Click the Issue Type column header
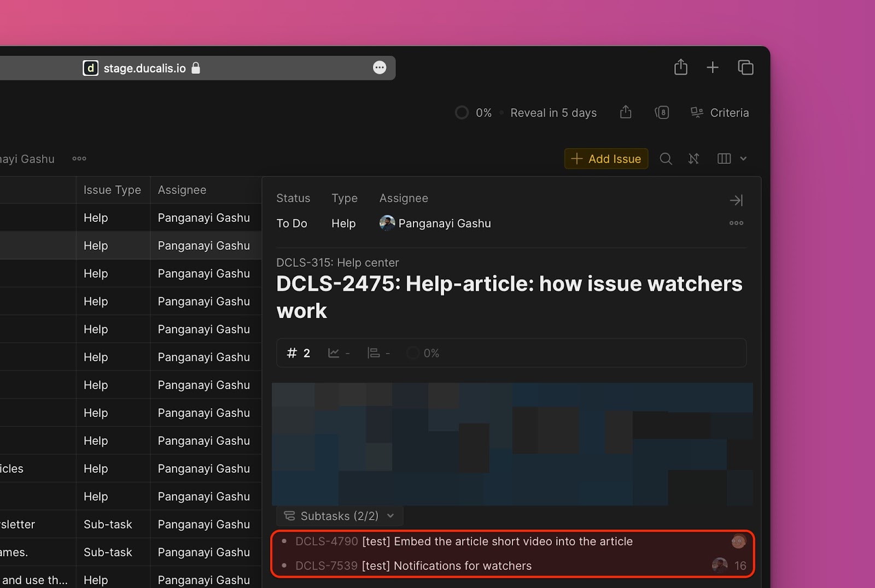875x588 pixels. pyautogui.click(x=112, y=190)
